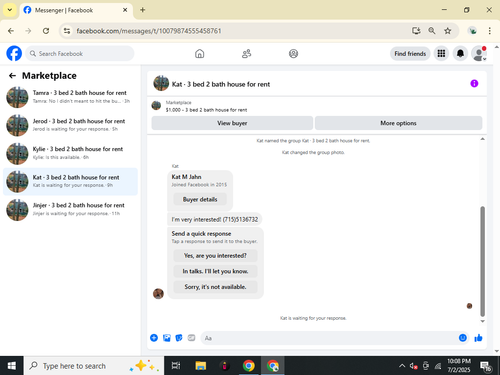View site information icon in address bar
Screen dimensions: 500x375
point(67,31)
